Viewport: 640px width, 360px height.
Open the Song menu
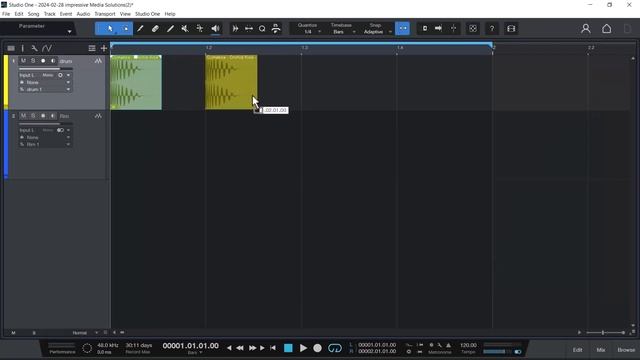[x=33, y=14]
